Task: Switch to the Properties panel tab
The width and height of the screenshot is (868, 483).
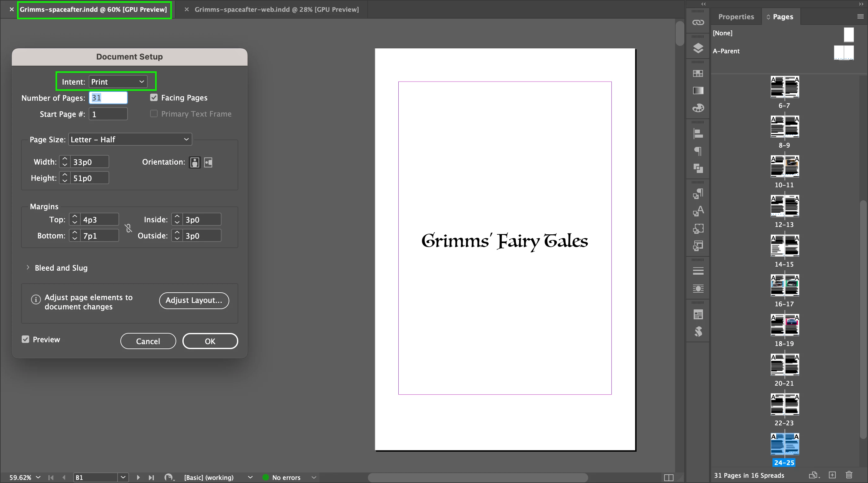Action: 736,17
